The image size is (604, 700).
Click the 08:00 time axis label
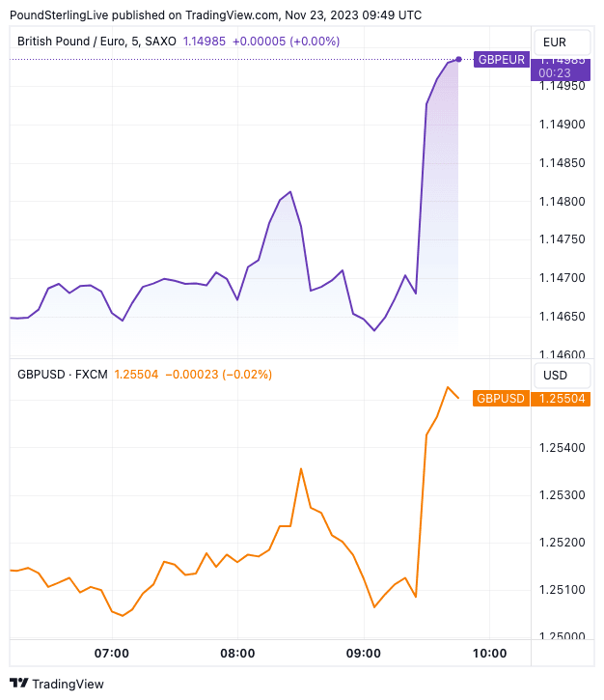(237, 654)
